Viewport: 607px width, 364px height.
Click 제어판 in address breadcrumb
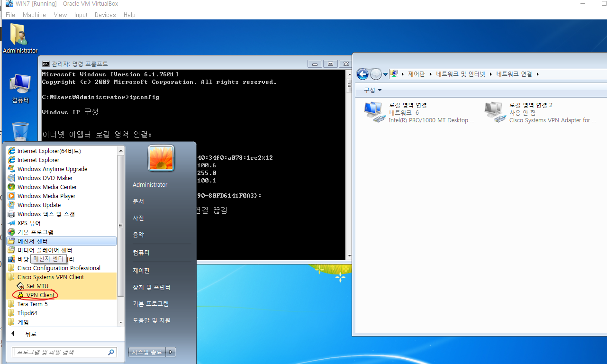click(417, 74)
